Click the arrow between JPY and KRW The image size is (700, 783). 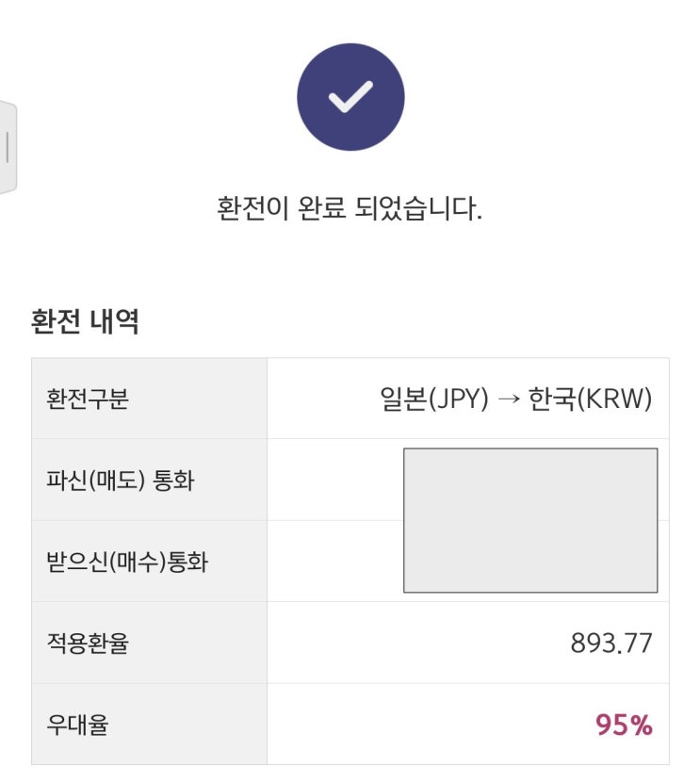[x=509, y=400]
